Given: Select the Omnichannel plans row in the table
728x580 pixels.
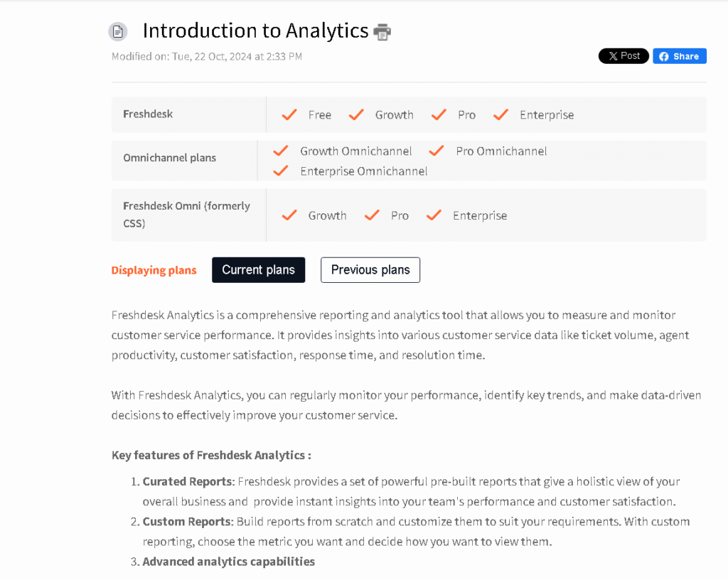Looking at the screenshot, I should click(x=169, y=158).
